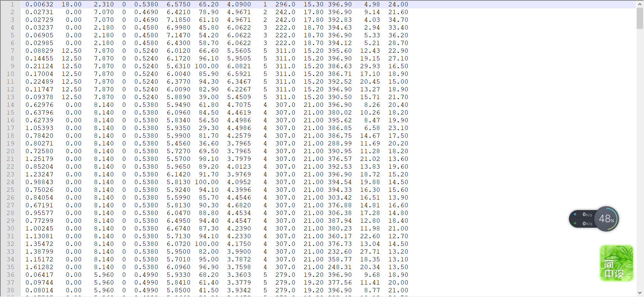
Task: Click the value 18.00 in row 1
Action: [72, 4]
